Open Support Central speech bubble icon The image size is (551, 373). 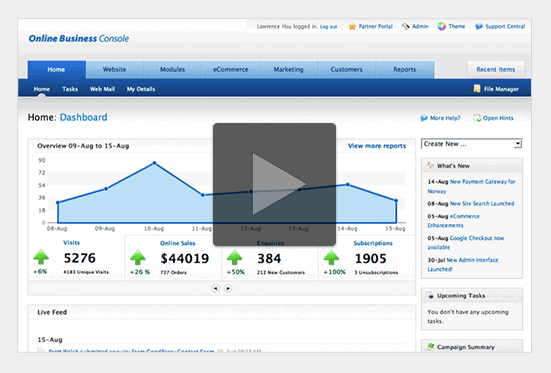tap(479, 26)
